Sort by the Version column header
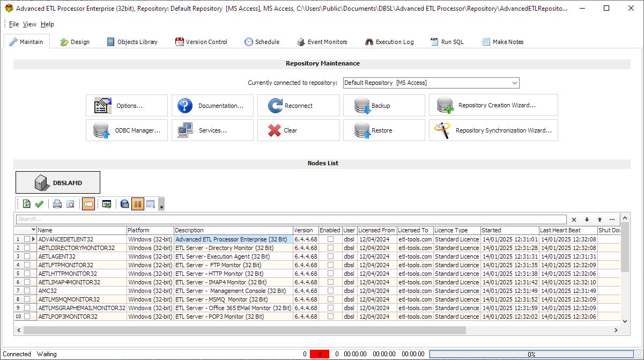Image resolution: width=644 pixels, height=360 pixels. tap(306, 230)
